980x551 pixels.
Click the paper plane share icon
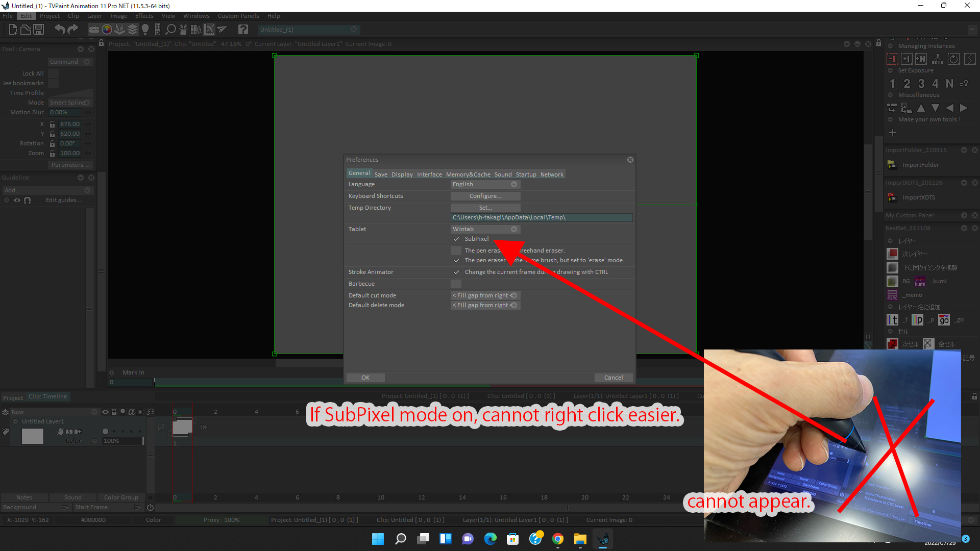pos(222,30)
